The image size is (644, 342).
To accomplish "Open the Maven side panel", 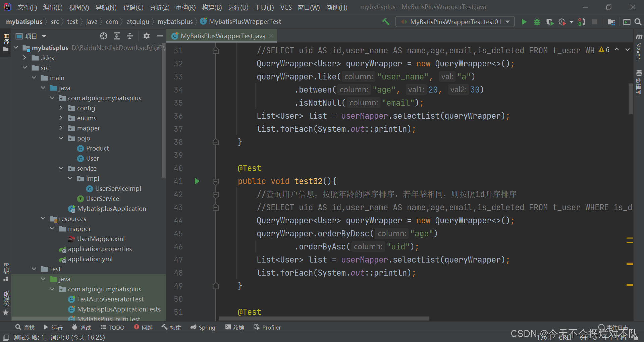I will pos(639,47).
